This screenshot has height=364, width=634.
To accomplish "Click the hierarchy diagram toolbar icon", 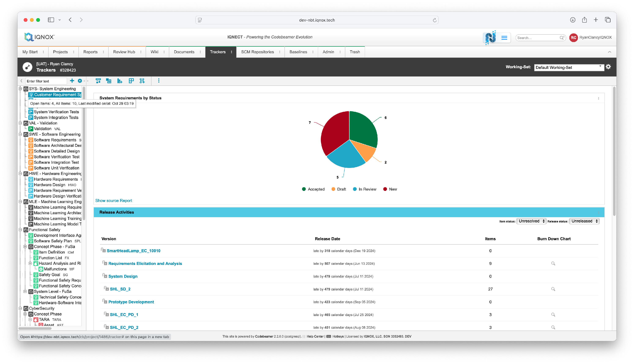I will tap(98, 81).
